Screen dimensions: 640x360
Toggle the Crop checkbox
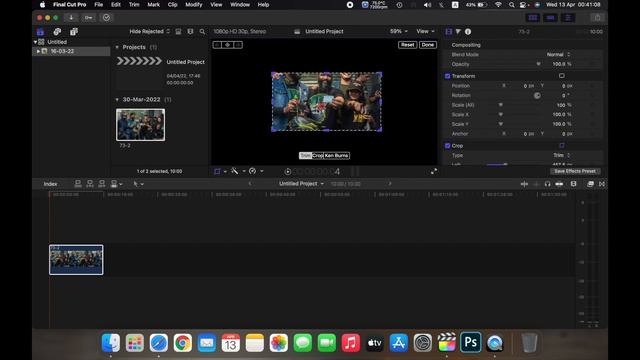pos(447,146)
